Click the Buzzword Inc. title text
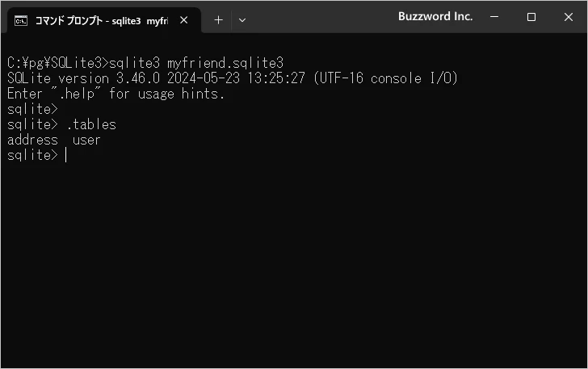This screenshot has width=588, height=369. coord(435,16)
